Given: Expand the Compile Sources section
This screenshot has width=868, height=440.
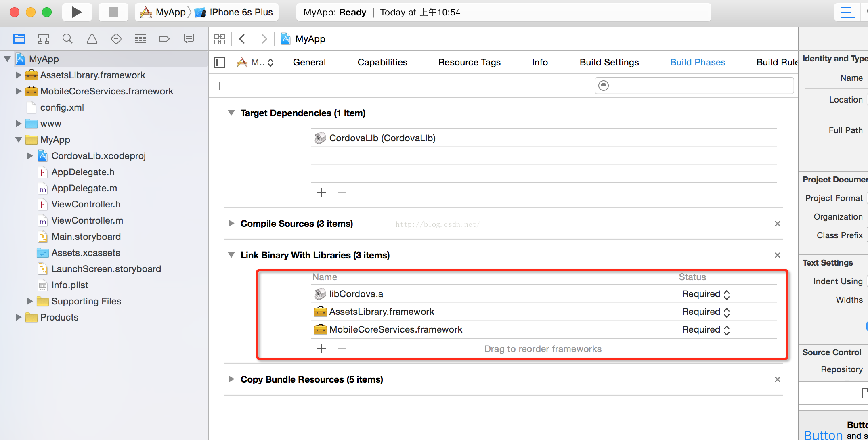Looking at the screenshot, I should click(231, 224).
